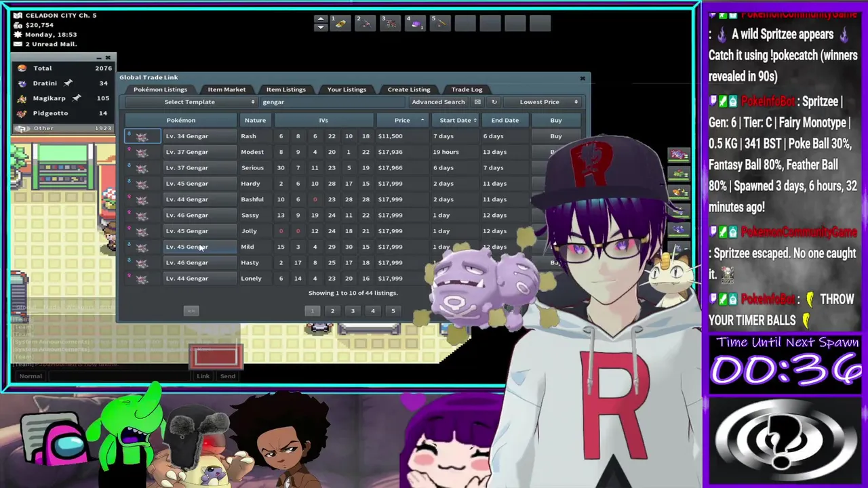Image resolution: width=868 pixels, height=488 pixels.
Task: Clear the search with the X icon
Action: click(477, 102)
